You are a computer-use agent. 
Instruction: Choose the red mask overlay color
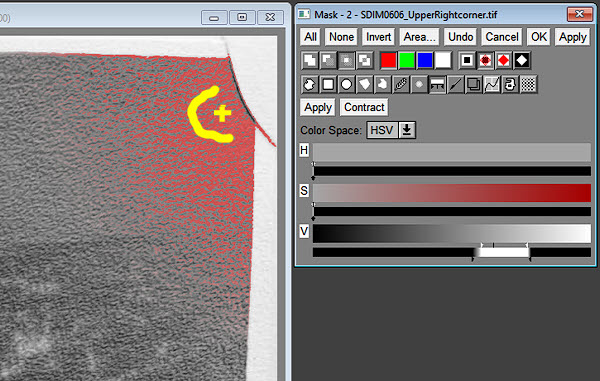click(x=388, y=60)
